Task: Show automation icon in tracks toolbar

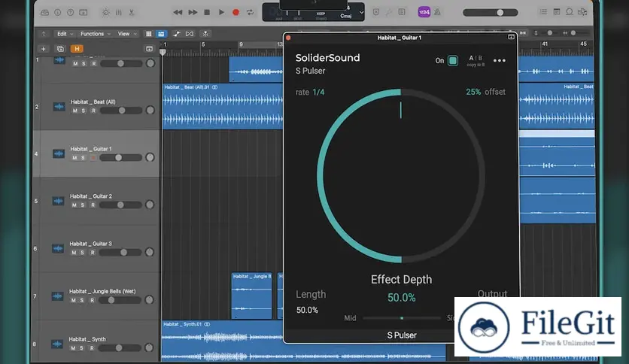Action: click(177, 34)
